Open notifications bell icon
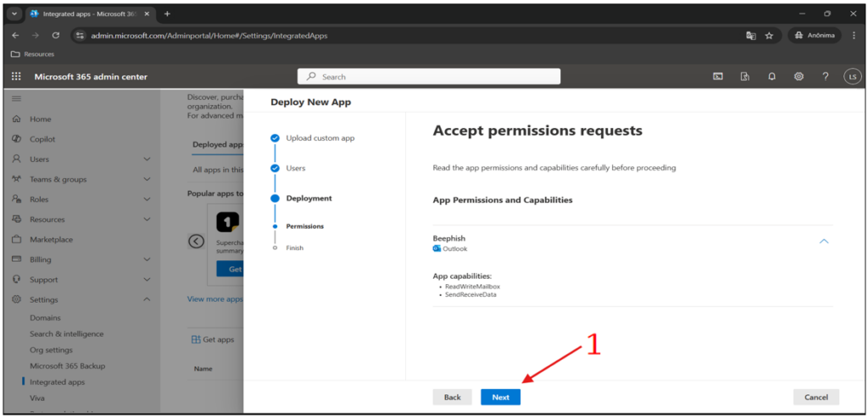This screenshot has width=868, height=418. [771, 77]
